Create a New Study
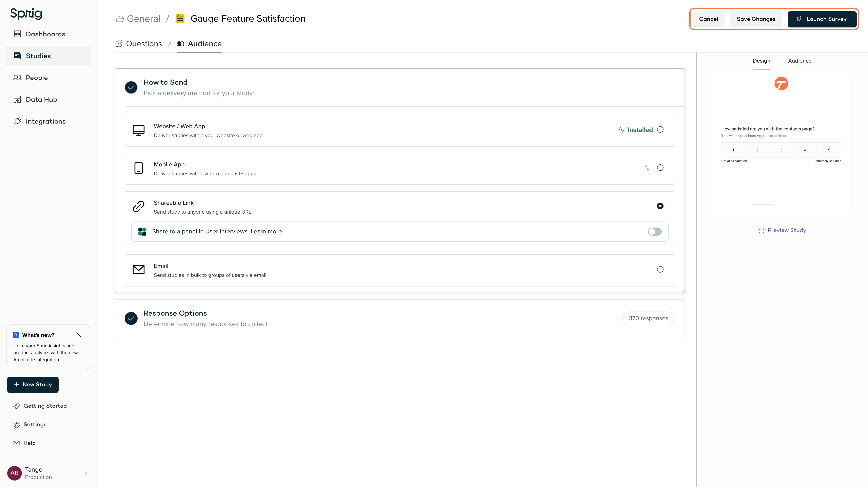Screen dimensions: 868x487 tap(33, 385)
